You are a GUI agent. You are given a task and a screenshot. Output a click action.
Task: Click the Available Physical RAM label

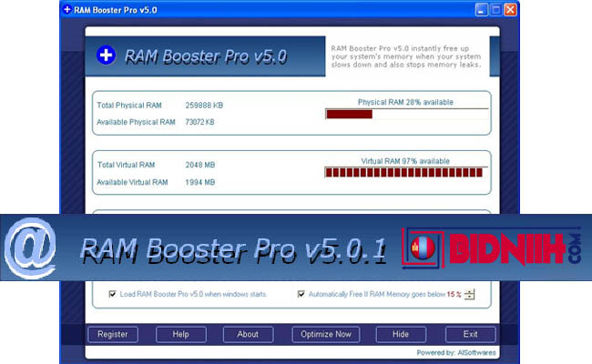tap(136, 122)
